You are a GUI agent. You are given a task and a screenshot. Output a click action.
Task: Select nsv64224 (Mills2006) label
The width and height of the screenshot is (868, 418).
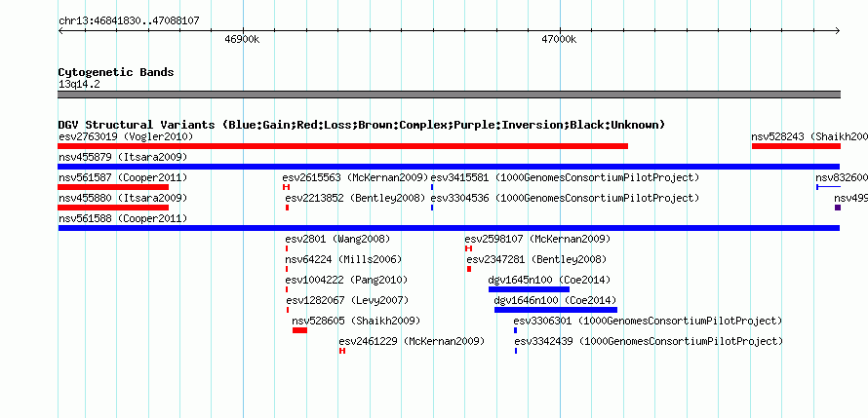[x=343, y=259]
